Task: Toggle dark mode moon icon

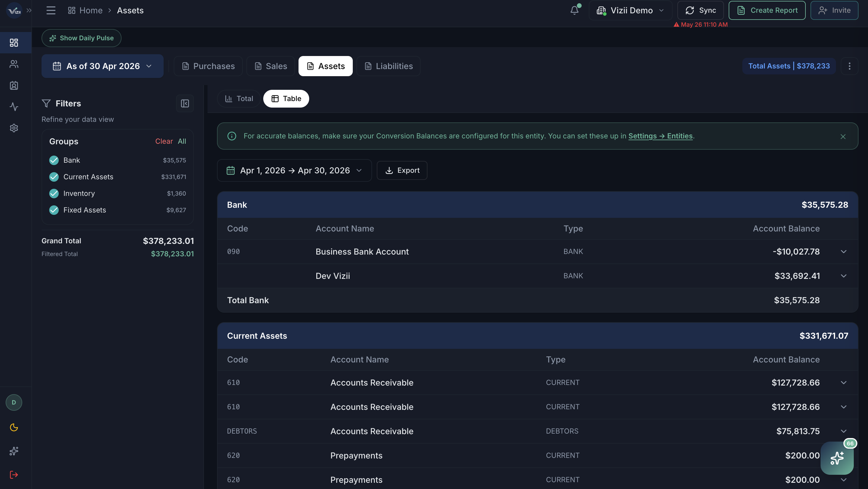Action: pyautogui.click(x=14, y=427)
